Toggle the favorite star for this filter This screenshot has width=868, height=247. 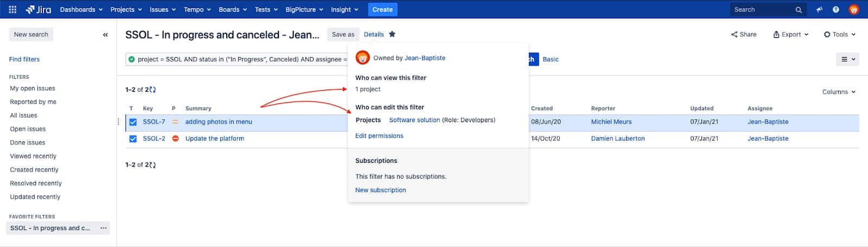[x=392, y=34]
